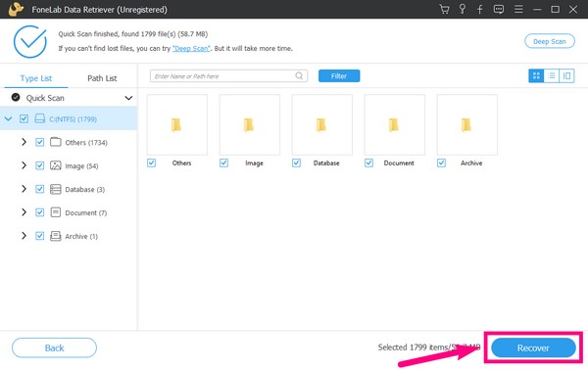Uncheck the Document thumbnail checkbox
The height and width of the screenshot is (370, 588).
coord(368,162)
